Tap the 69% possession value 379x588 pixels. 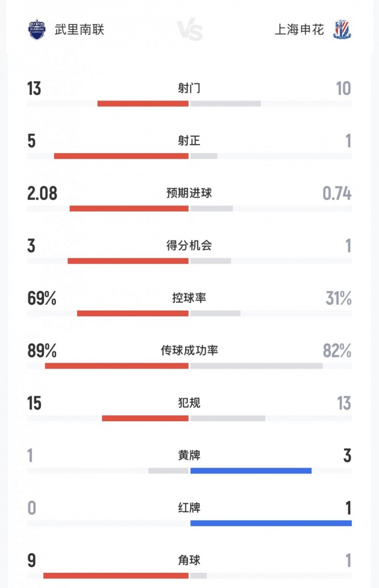42,299
